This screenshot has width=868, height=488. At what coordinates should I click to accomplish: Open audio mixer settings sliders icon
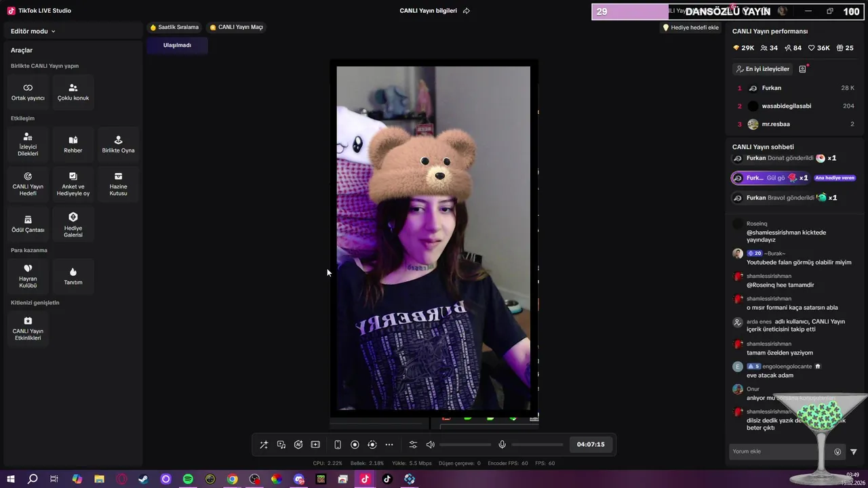[413, 445]
